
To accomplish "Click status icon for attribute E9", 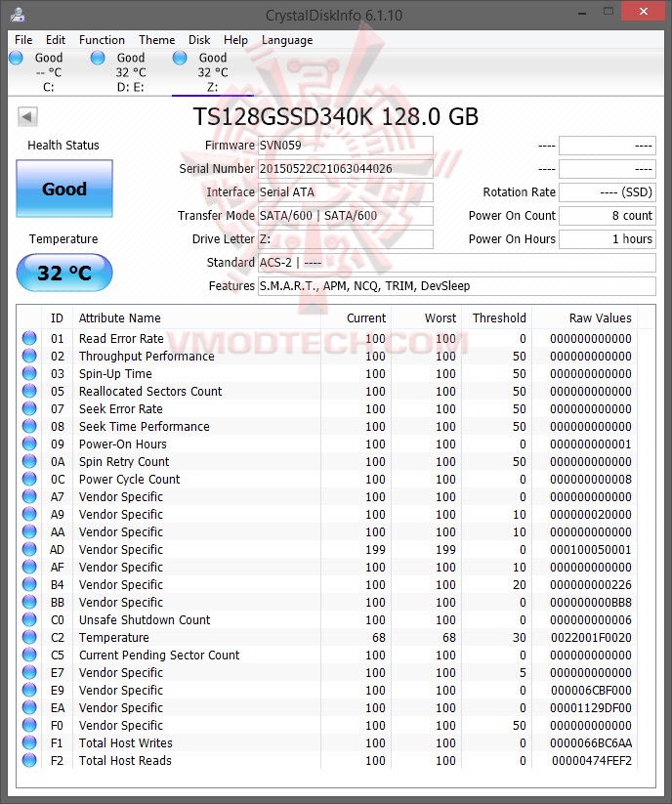I will pyautogui.click(x=29, y=690).
